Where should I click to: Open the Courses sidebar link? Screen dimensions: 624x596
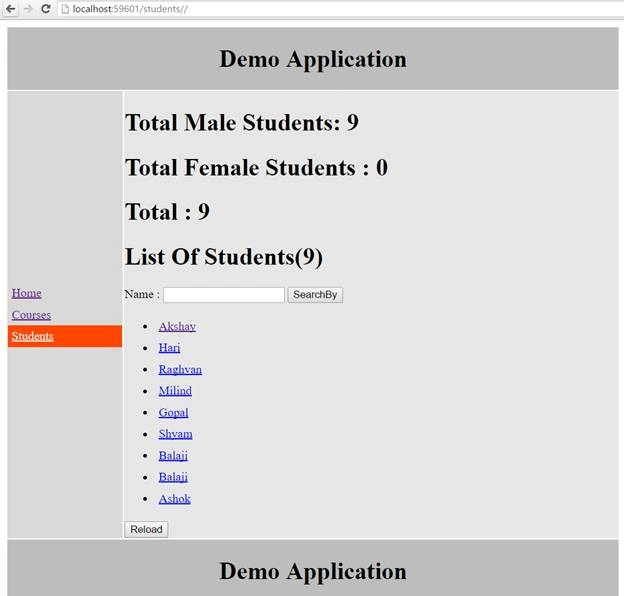pos(31,315)
